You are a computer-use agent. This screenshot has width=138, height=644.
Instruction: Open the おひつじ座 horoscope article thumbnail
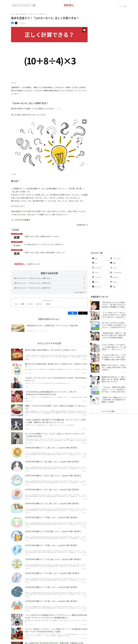[x=17, y=480]
